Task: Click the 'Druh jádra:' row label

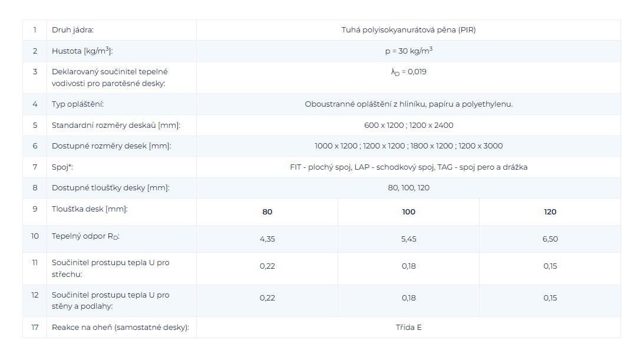Action: [x=72, y=30]
